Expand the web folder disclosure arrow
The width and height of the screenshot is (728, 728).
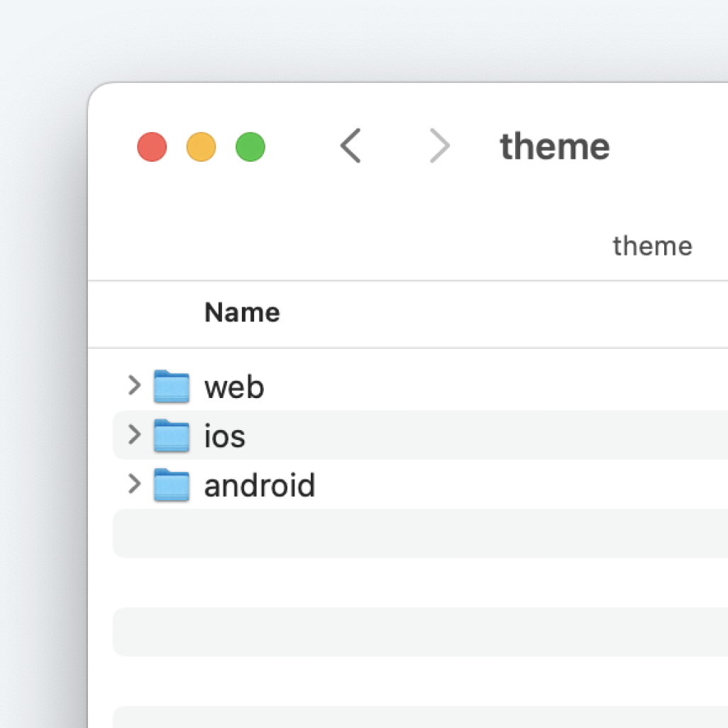pyautogui.click(x=134, y=386)
